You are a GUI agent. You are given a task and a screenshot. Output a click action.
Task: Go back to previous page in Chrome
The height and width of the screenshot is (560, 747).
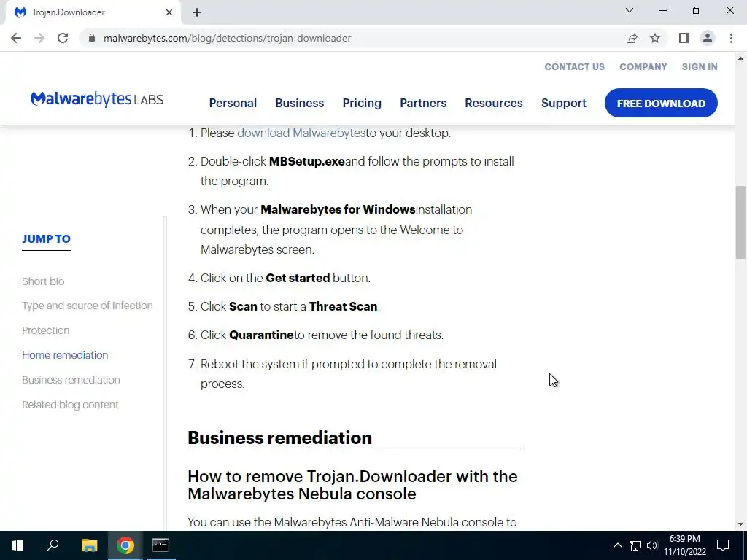click(16, 38)
